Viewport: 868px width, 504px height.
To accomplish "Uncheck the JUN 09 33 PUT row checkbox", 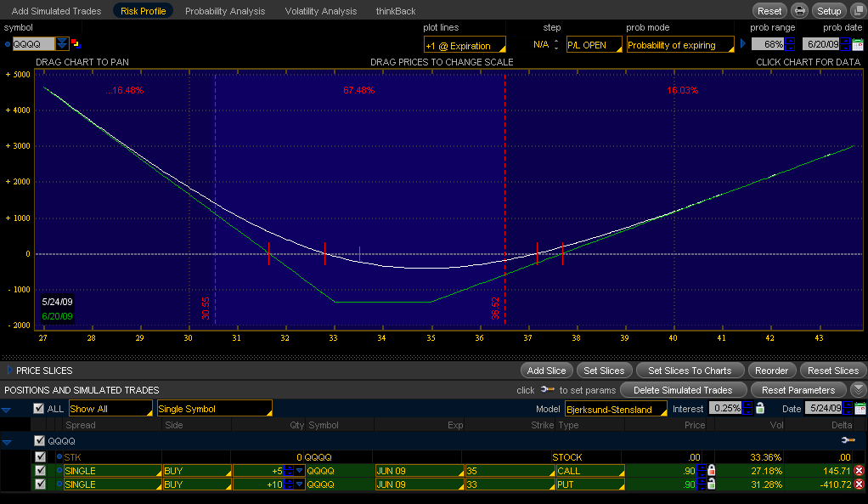I will point(39,484).
